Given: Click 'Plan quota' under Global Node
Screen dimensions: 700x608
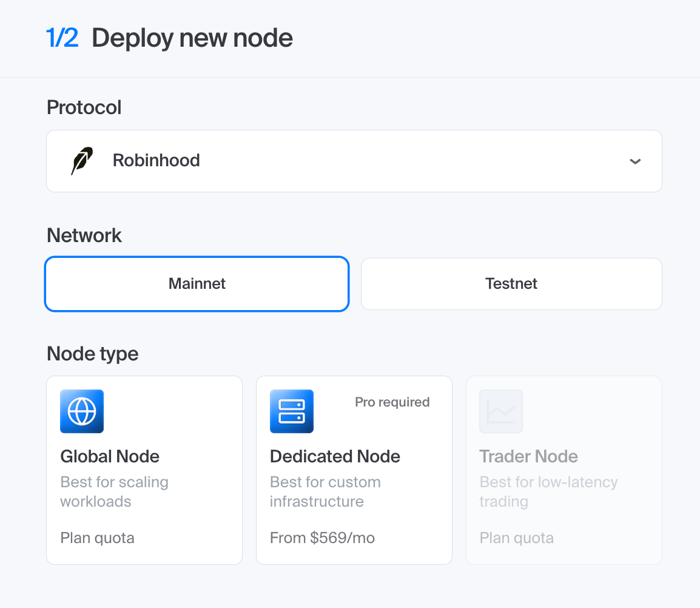Looking at the screenshot, I should click(97, 538).
